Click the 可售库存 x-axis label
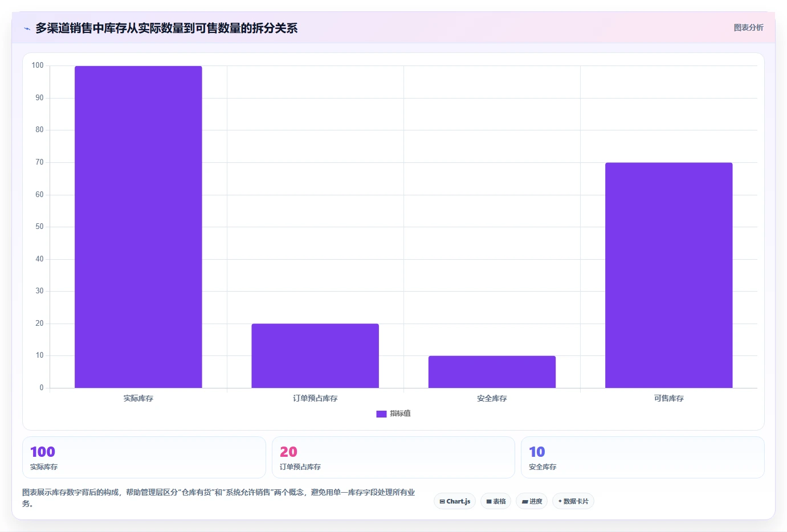This screenshot has height=532, width=787. tap(669, 398)
